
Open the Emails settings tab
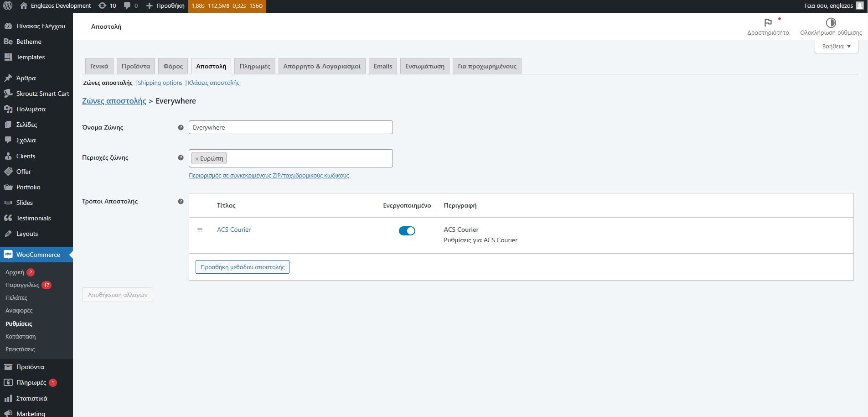click(382, 66)
